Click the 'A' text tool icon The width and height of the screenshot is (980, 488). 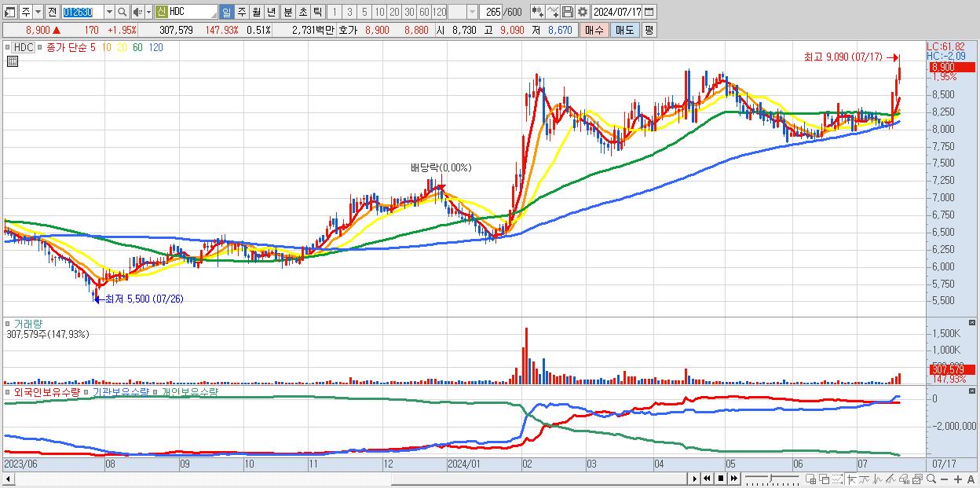pyautogui.click(x=971, y=479)
